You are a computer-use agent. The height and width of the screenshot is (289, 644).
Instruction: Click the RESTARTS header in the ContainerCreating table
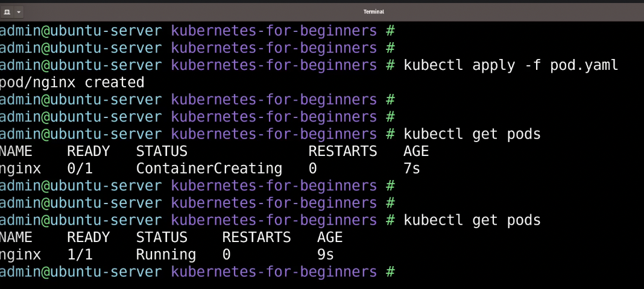click(343, 151)
